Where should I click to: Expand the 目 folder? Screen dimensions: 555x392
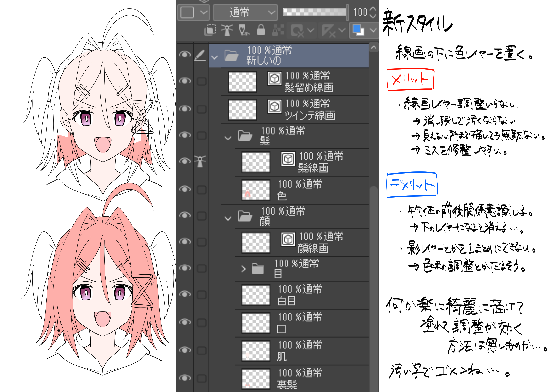[243, 269]
